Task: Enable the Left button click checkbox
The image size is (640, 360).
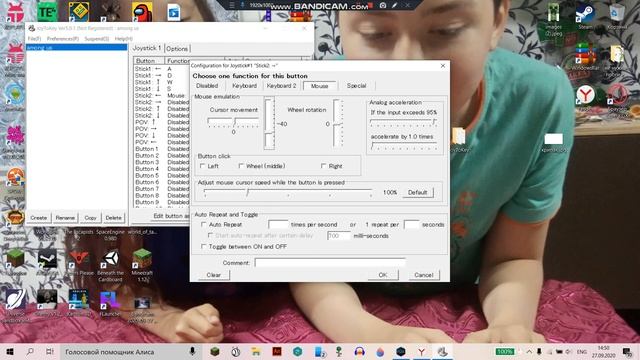Action: pos(202,166)
